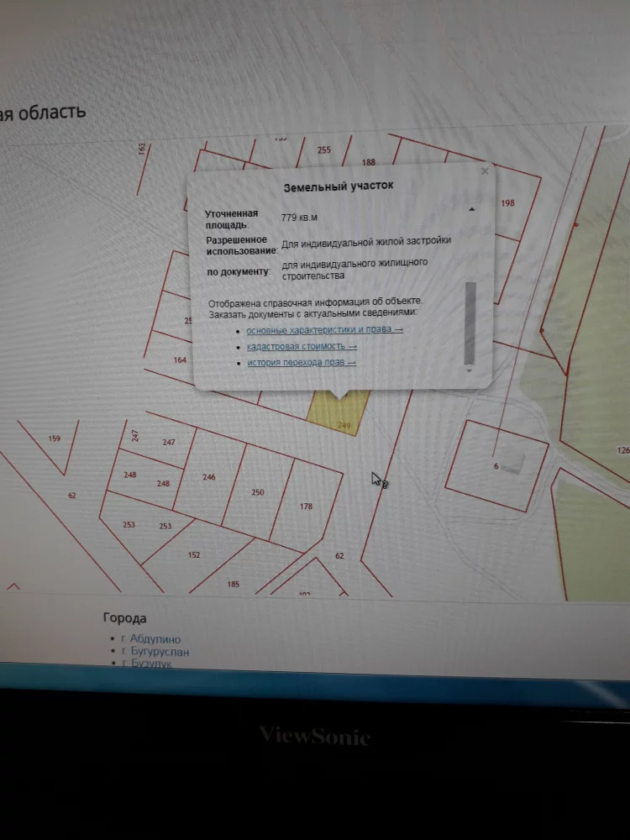Viewport: 630px width, 840px height.
Task: Expand the panel using bottom-left chevron
Action: pyautogui.click(x=13, y=586)
